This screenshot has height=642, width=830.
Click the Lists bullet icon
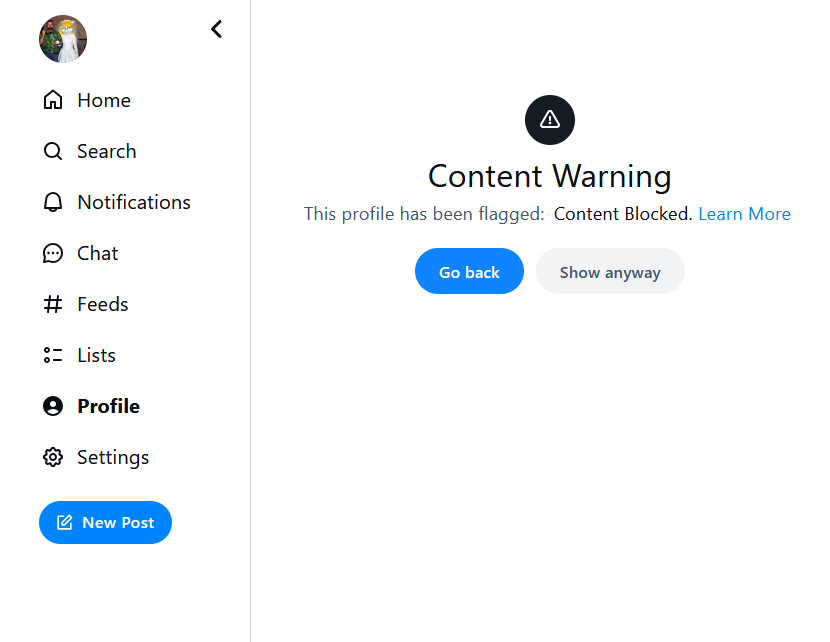[x=53, y=355]
